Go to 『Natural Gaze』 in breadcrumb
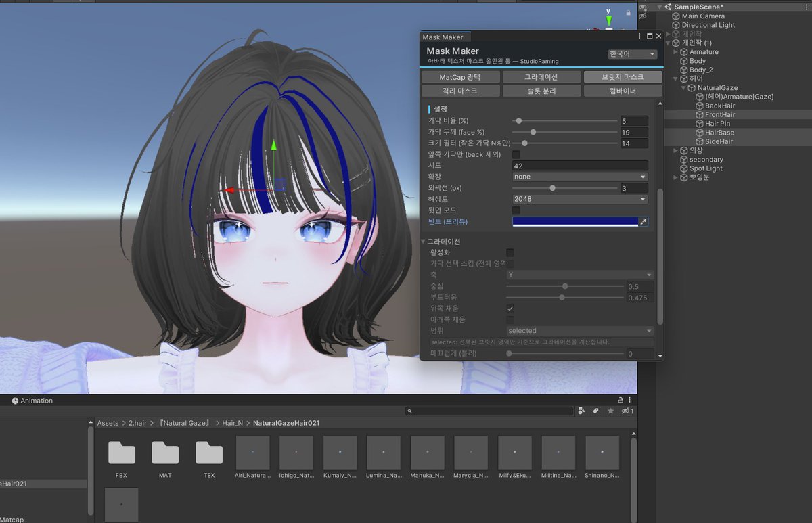This screenshot has width=812, height=523. [x=185, y=423]
